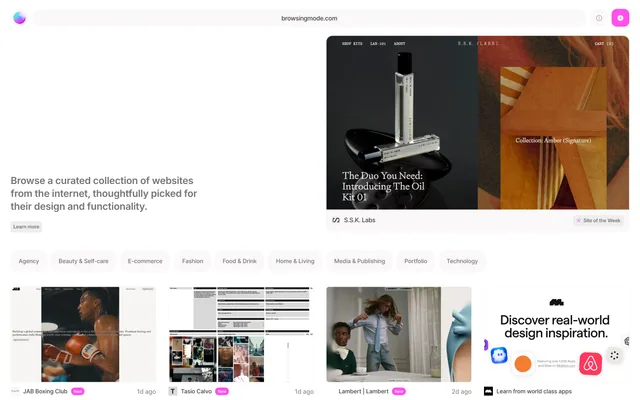Click the New badge next to Lambert | Lambert
The height and width of the screenshot is (400, 640).
[399, 391]
